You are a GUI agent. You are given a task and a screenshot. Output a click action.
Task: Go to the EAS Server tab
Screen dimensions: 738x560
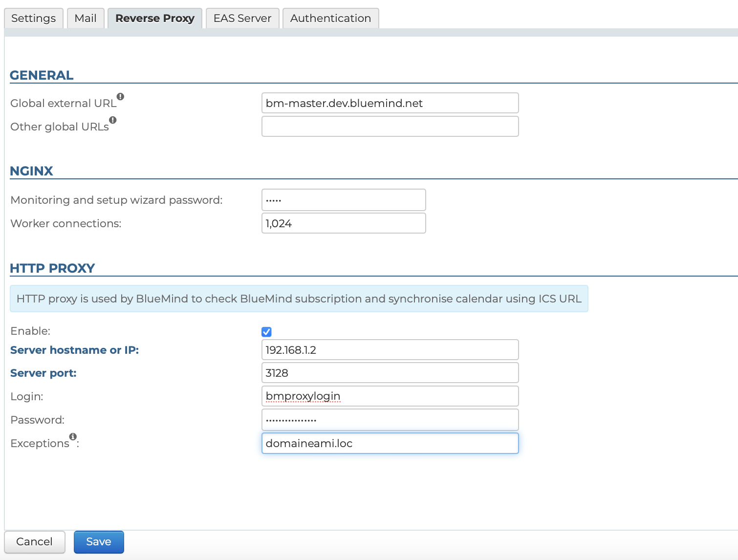pos(242,19)
